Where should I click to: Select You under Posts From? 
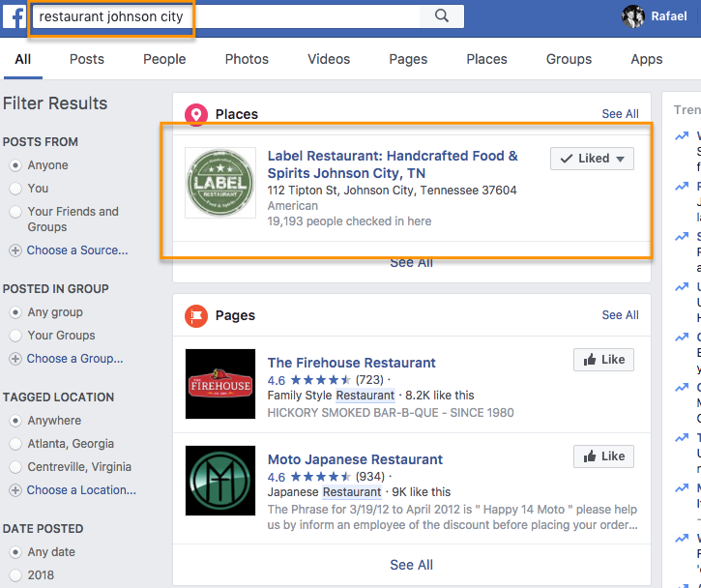[15, 189]
